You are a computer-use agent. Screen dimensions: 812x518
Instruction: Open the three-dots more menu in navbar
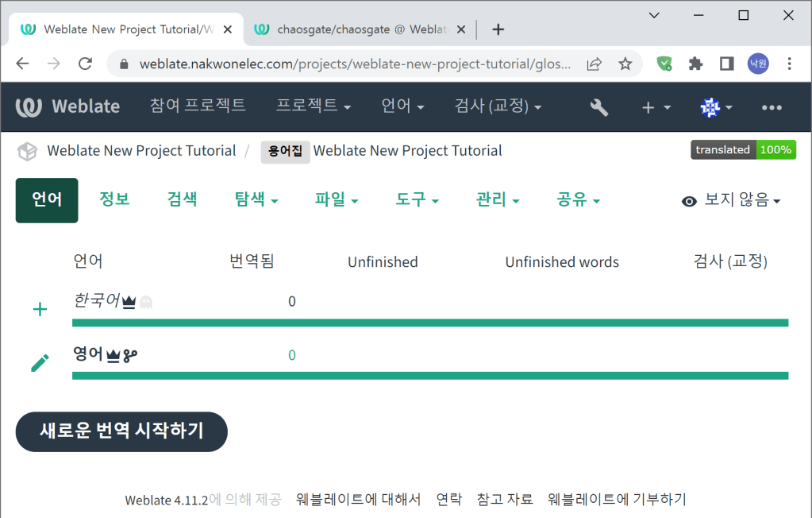(772, 107)
